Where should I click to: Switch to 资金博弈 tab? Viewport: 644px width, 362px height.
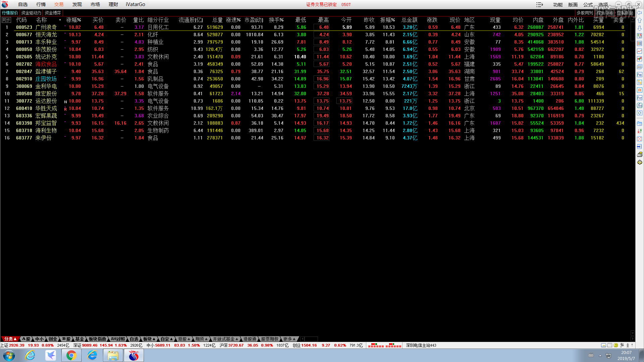pyautogui.click(x=53, y=13)
